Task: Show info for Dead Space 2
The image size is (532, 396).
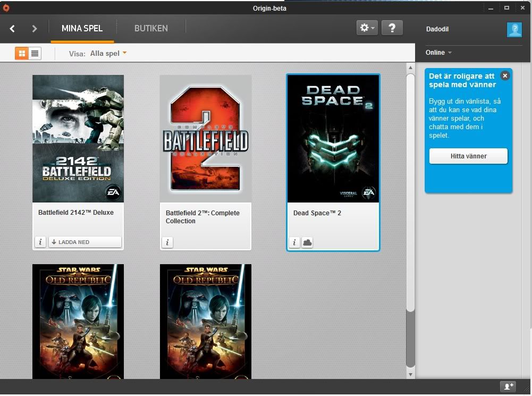Action: [294, 242]
